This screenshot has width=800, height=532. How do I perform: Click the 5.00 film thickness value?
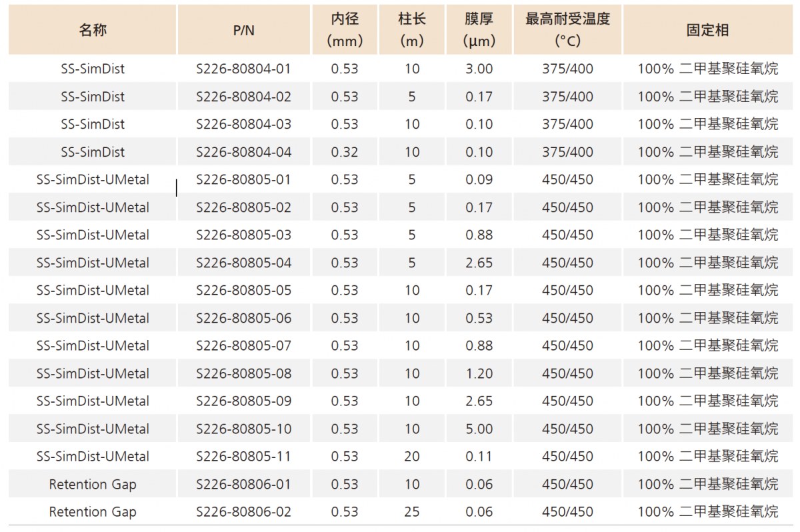(479, 429)
